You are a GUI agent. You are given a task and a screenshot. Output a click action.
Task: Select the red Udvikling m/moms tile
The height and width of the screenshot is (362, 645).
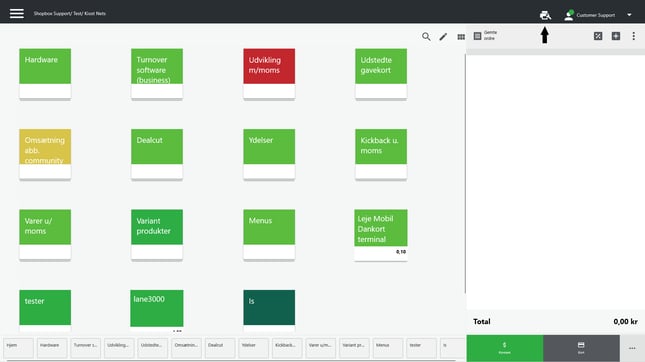(269, 74)
